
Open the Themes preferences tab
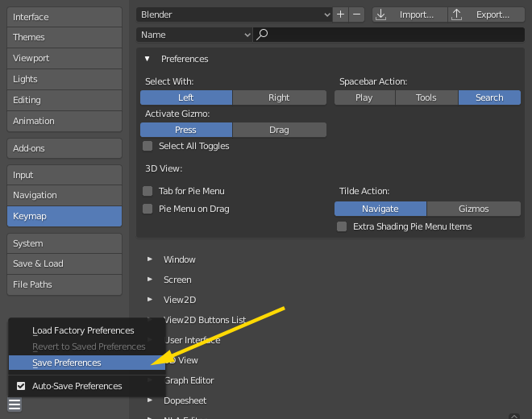(64, 37)
